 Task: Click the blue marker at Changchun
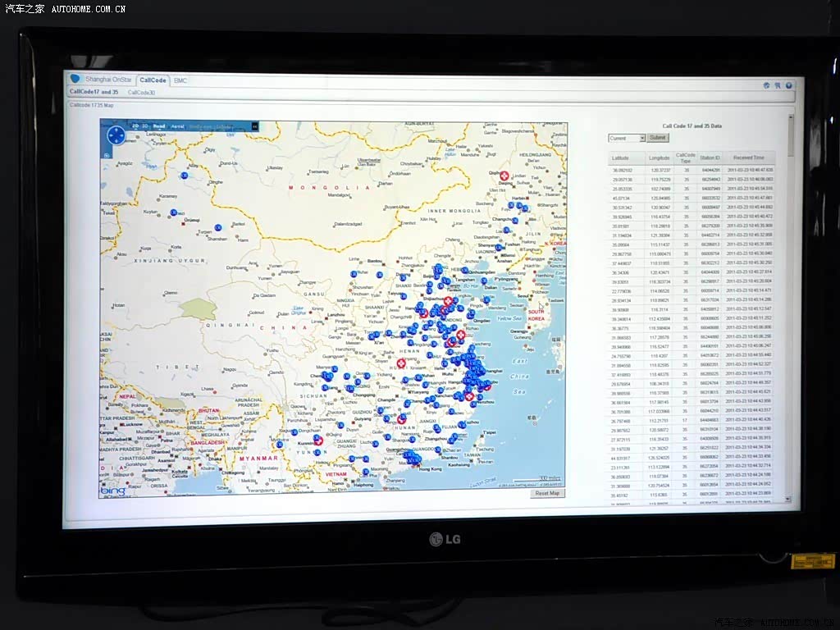coord(515,220)
